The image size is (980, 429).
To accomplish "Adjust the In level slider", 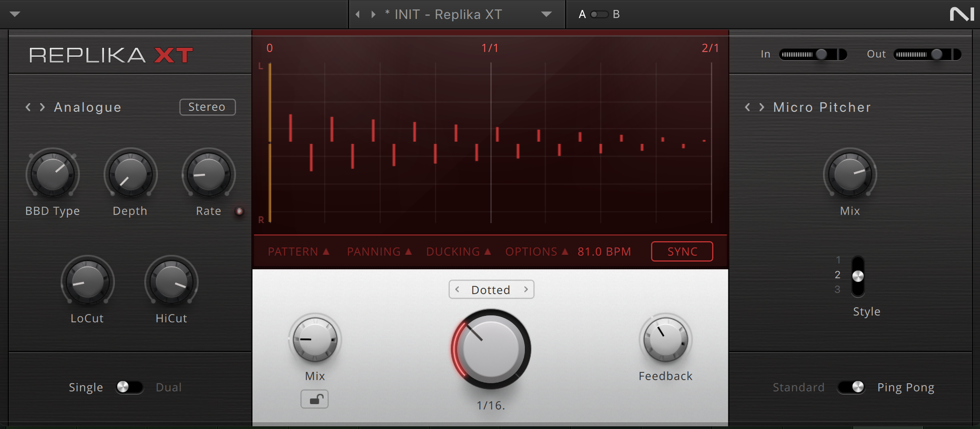I will (813, 54).
